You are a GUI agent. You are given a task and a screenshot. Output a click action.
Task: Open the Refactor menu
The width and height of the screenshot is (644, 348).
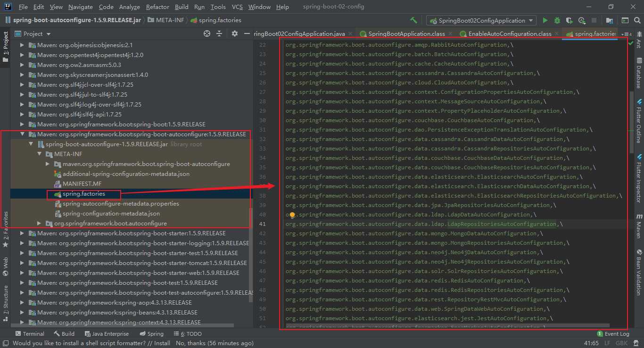157,7
